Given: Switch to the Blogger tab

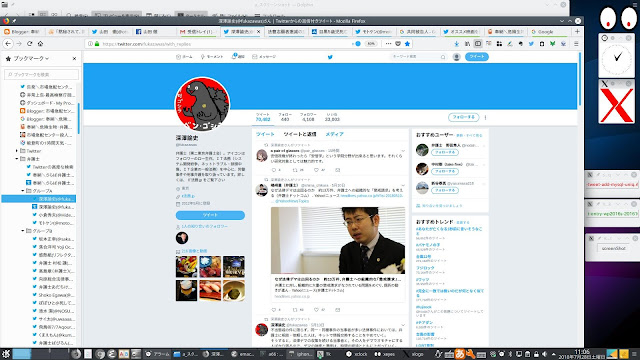Looking at the screenshot, I should pos(22,31).
